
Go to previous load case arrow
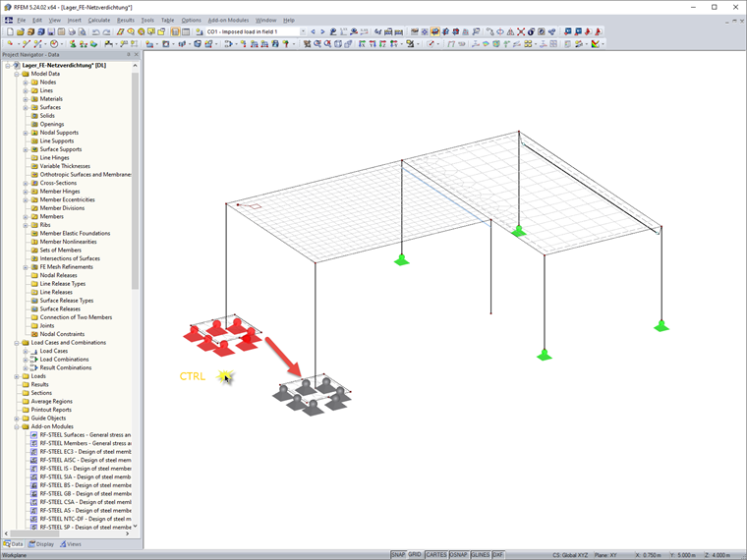[313, 31]
